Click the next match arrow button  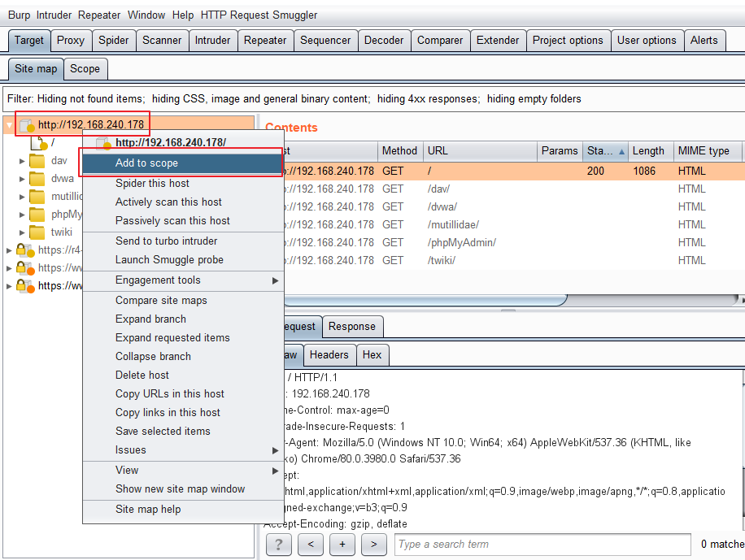point(374,545)
